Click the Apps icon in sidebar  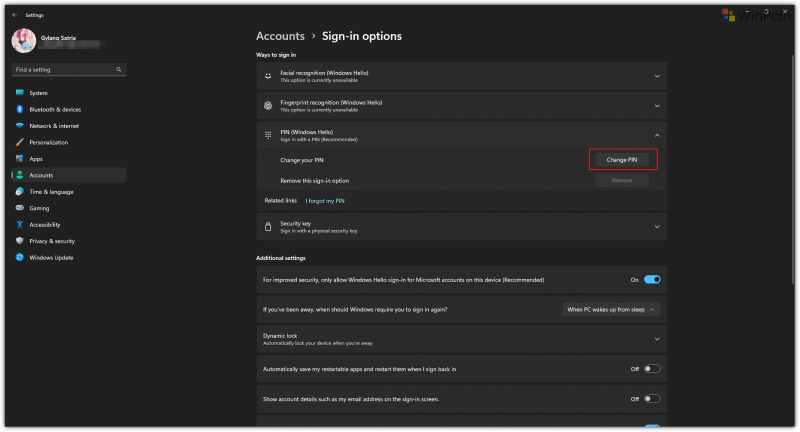(x=19, y=159)
